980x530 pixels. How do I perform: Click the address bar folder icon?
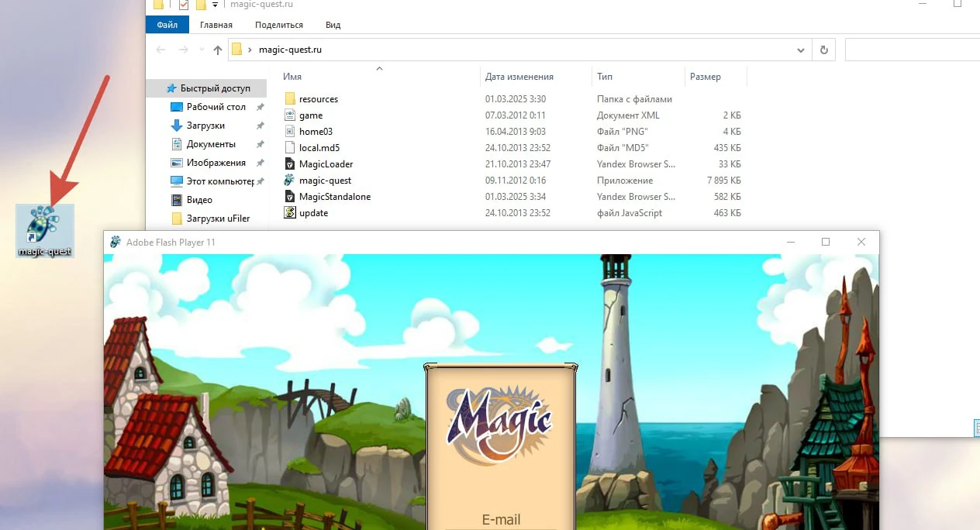(x=237, y=50)
